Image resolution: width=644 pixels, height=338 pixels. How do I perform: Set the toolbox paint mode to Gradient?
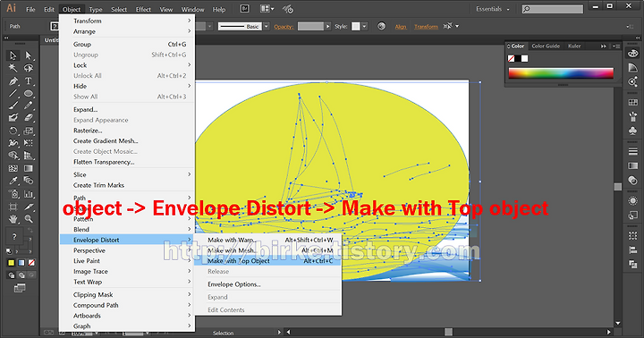(21, 263)
